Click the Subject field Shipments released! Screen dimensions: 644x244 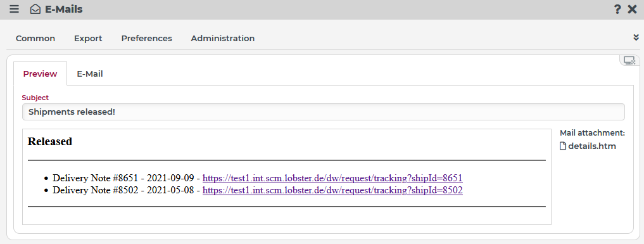[323, 112]
